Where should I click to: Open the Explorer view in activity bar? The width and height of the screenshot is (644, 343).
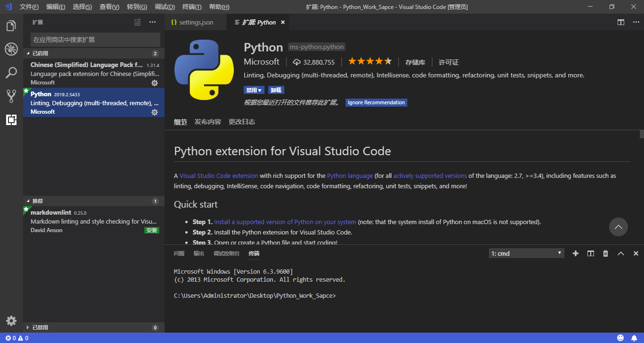point(11,26)
